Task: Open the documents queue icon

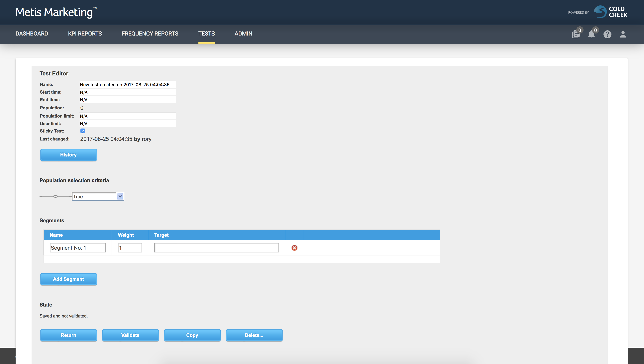Action: coord(576,34)
